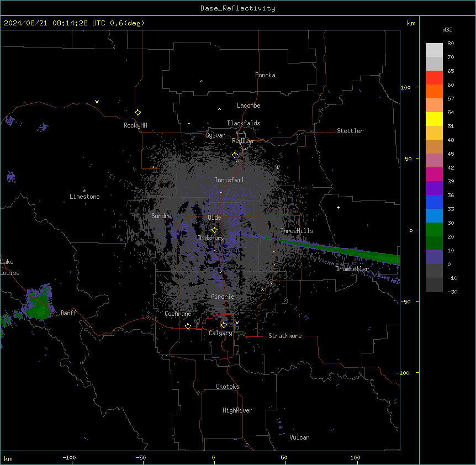Click the Banff town label
This screenshot has width=476, height=465.
click(x=68, y=313)
